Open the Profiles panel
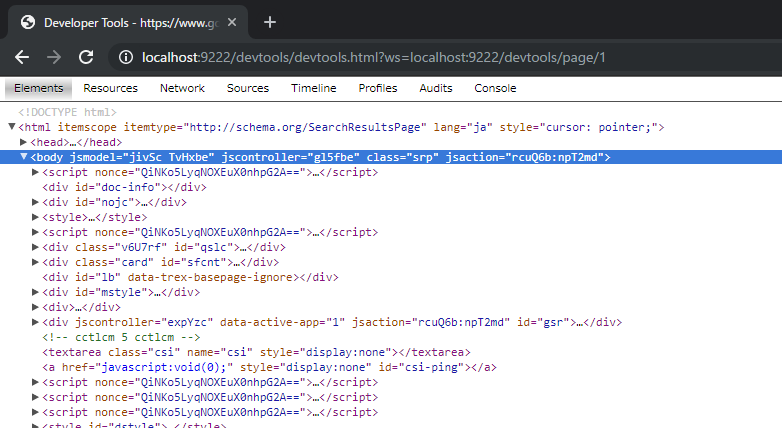Viewport: 782px width, 428px height. click(378, 88)
